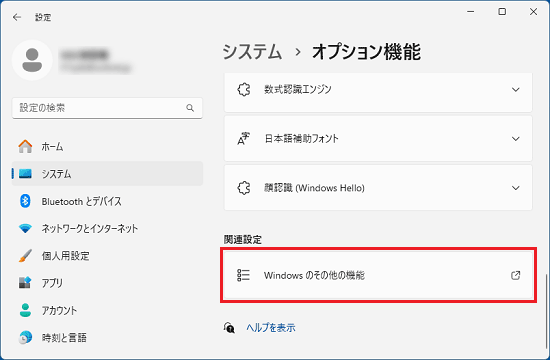Open the ヘルプを表示 link
550x360 pixels.
271,328
